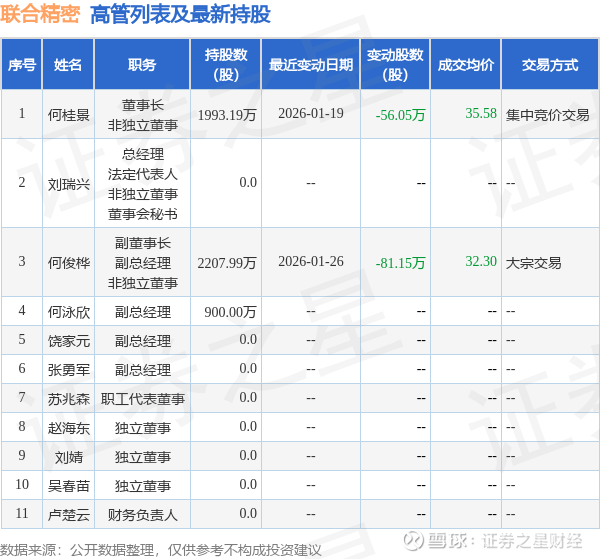600x559 pixels.
Task: Click the name 卢楚云
Action: 68,515
